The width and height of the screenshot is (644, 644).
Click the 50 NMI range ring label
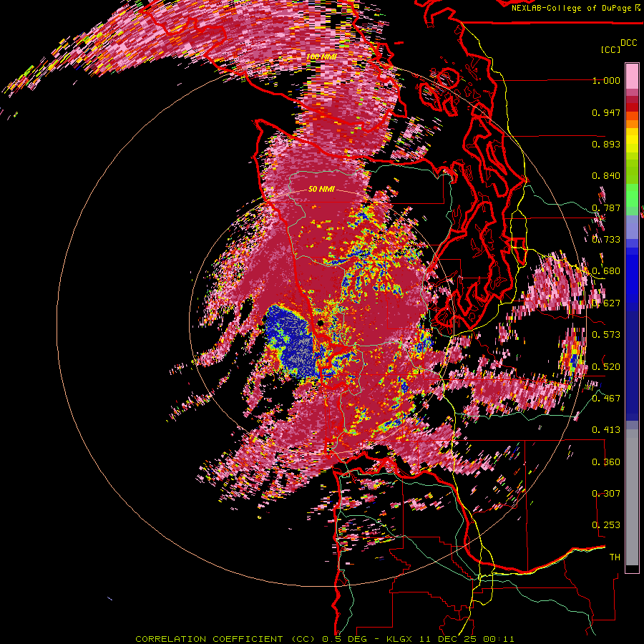[321, 190]
